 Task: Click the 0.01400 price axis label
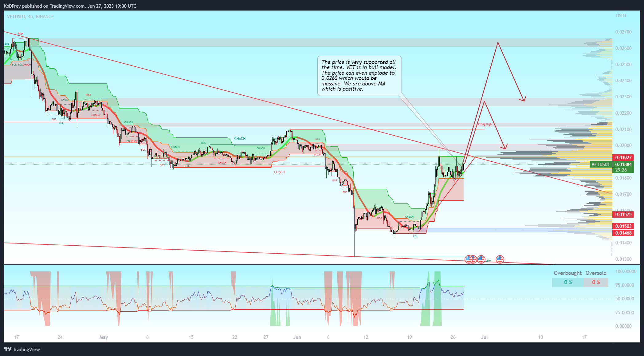click(623, 243)
